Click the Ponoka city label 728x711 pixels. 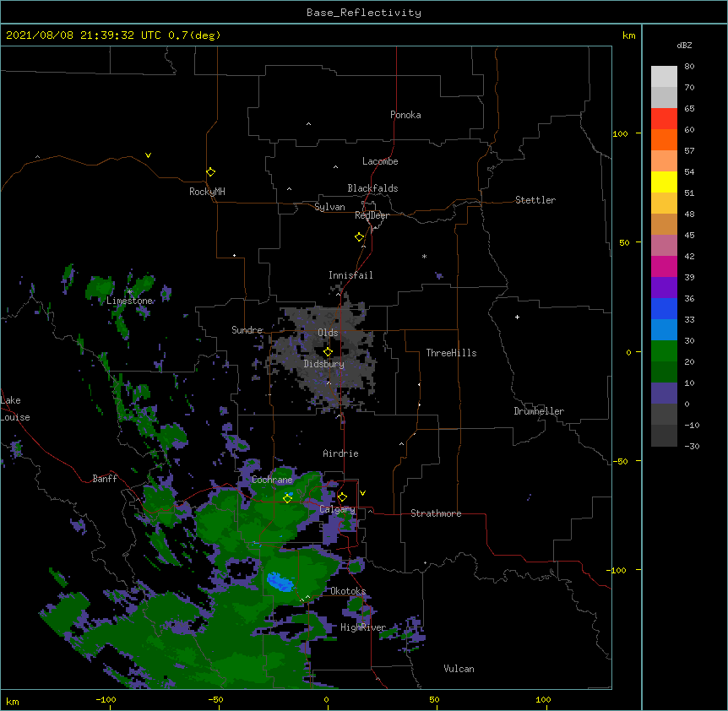[405, 115]
